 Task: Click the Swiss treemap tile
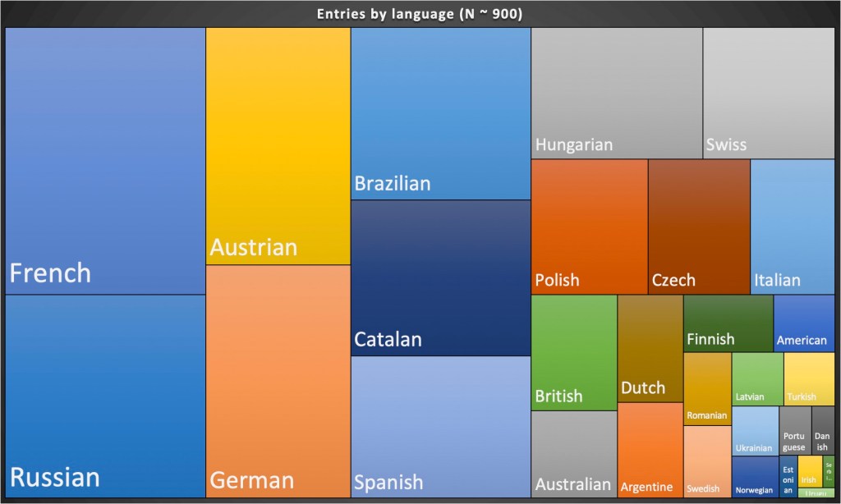click(x=768, y=93)
